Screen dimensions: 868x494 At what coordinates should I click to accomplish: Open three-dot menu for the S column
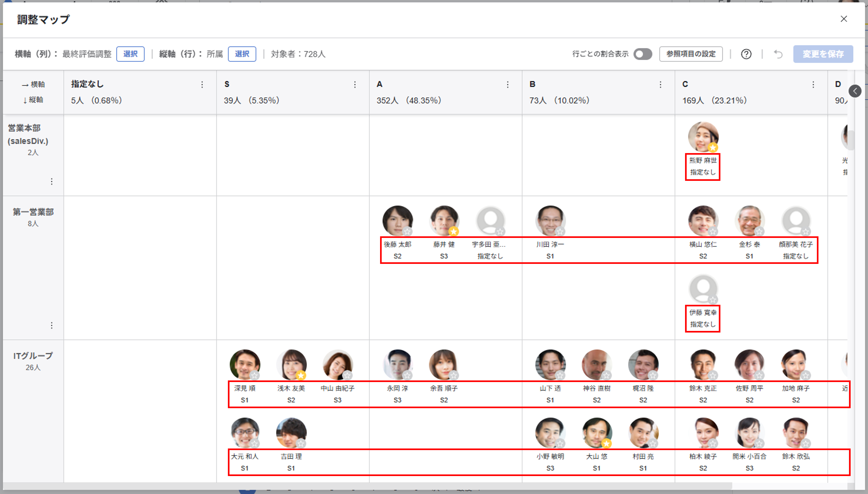coord(355,84)
